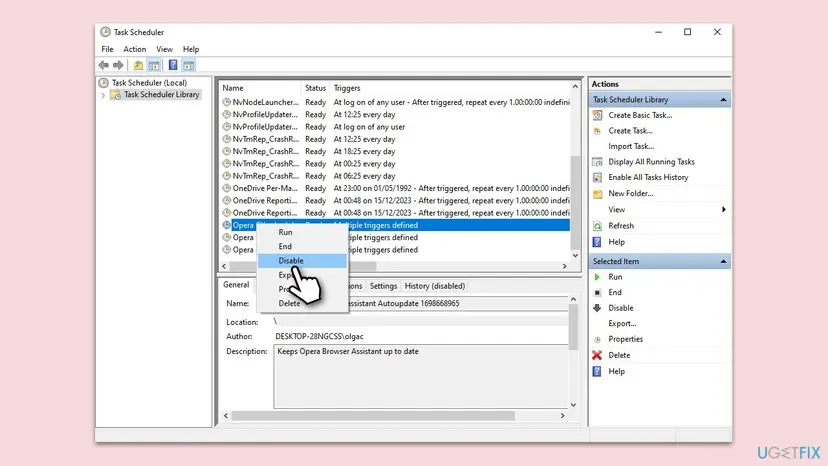Select the task with trigger At 06:25 every day
Image resolution: width=828 pixels, height=466 pixels.
click(x=395, y=176)
